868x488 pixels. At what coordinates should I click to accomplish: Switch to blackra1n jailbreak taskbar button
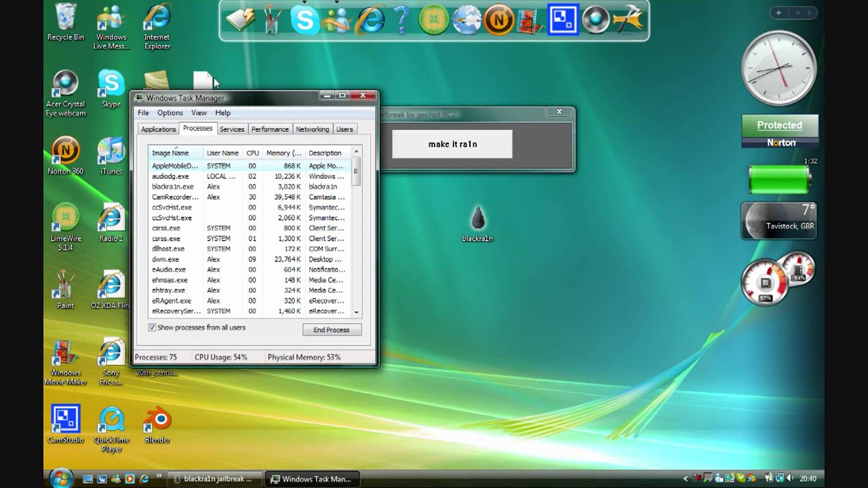pos(214,479)
